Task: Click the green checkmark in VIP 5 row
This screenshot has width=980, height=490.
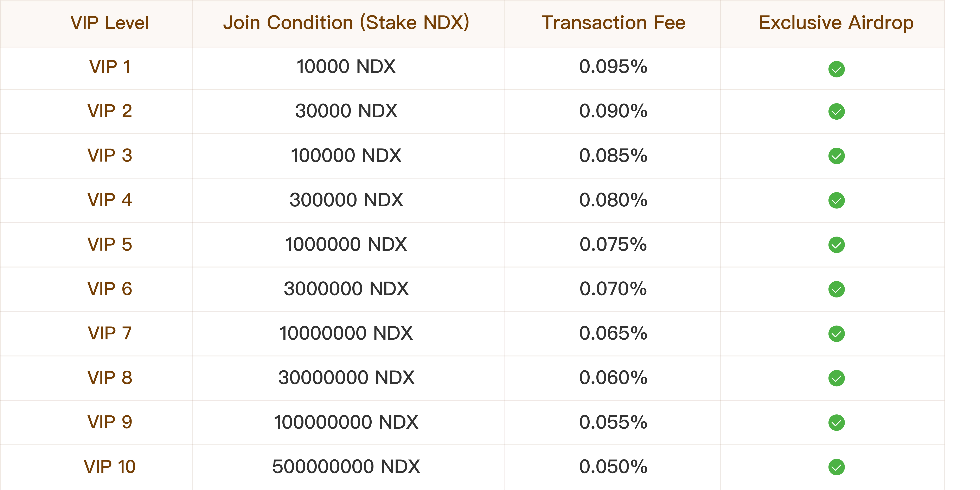Action: point(836,244)
